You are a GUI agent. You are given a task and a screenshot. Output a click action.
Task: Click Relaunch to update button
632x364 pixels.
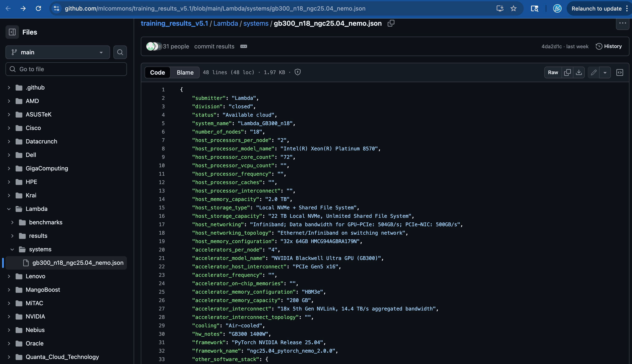596,8
